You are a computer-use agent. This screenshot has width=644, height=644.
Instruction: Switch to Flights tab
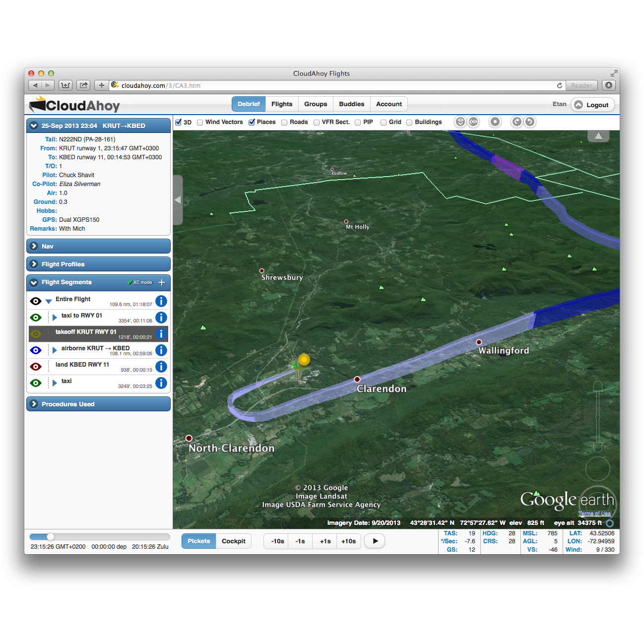click(282, 104)
